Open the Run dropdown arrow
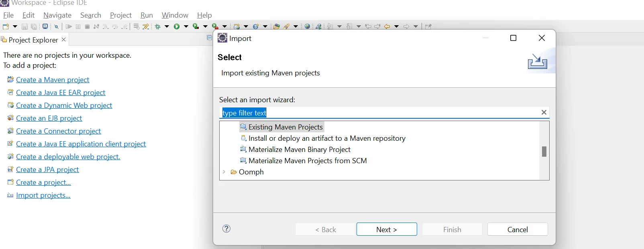644x249 pixels. [186, 26]
